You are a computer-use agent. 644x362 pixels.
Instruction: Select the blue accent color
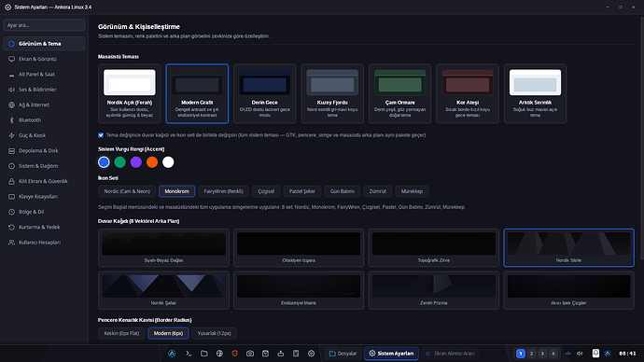(x=104, y=162)
